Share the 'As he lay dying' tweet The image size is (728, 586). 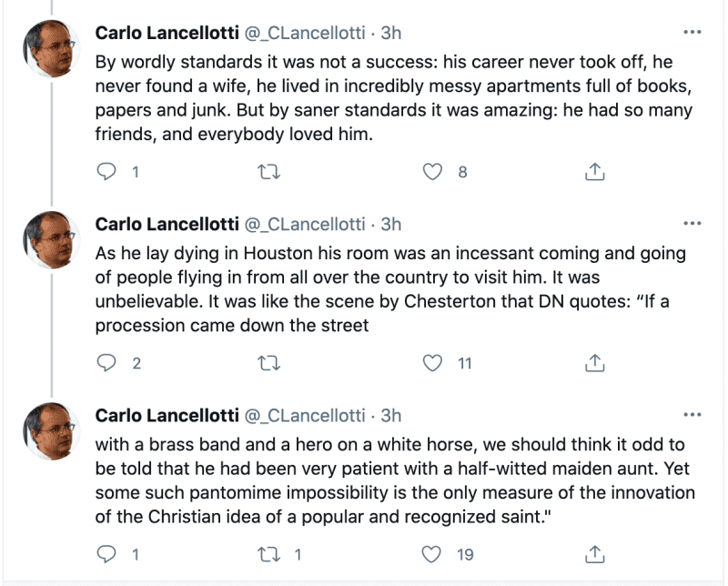pos(594,363)
